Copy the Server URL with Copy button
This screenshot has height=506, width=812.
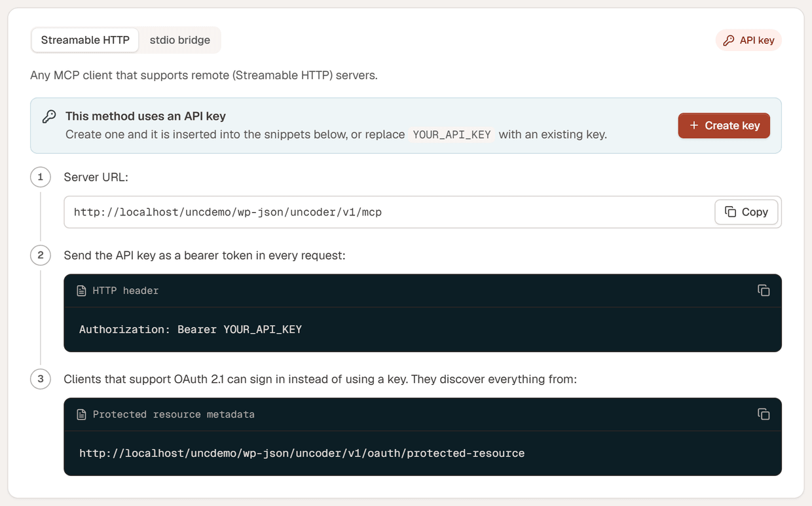click(x=746, y=212)
